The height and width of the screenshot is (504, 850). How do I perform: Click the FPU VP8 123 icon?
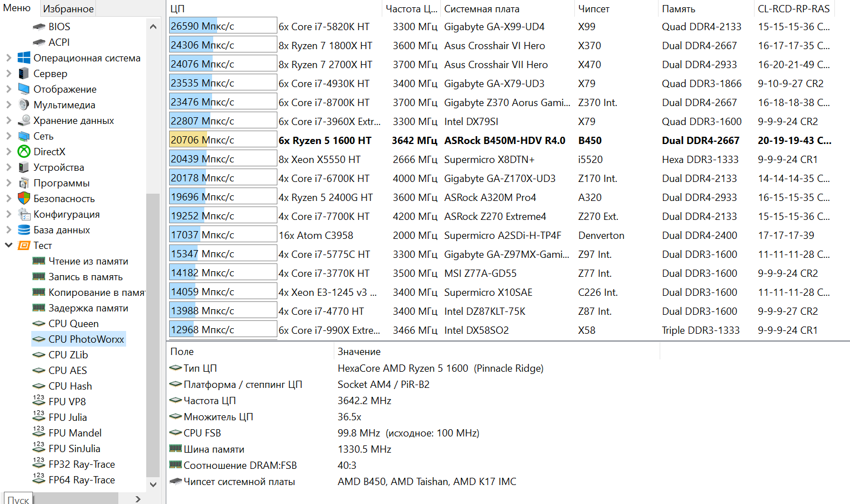pyautogui.click(x=39, y=401)
